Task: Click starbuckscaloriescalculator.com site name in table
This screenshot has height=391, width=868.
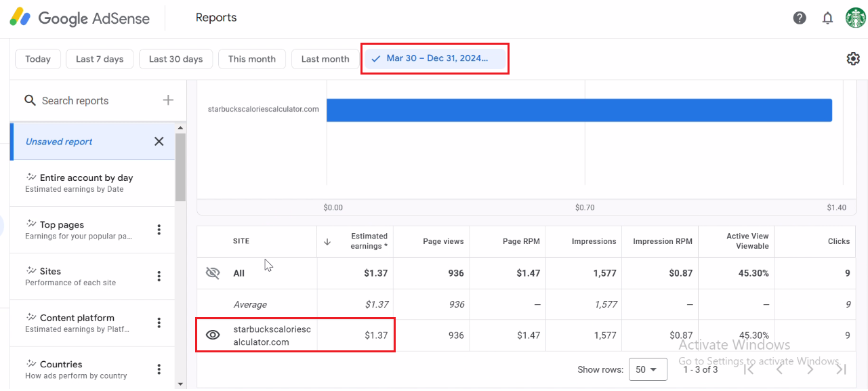Action: click(272, 335)
